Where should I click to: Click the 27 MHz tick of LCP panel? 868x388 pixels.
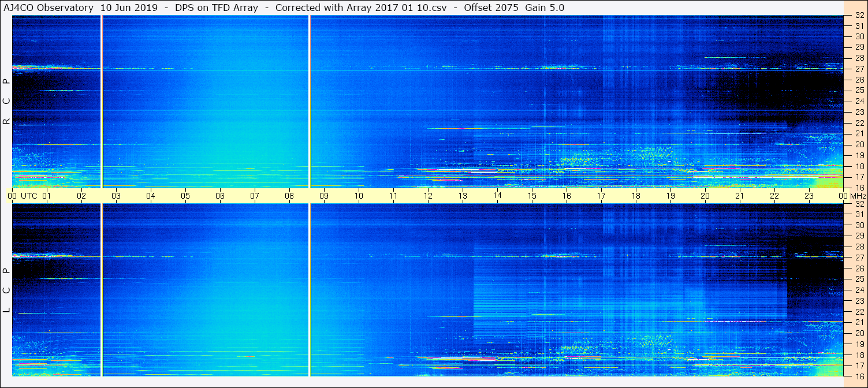(x=859, y=257)
